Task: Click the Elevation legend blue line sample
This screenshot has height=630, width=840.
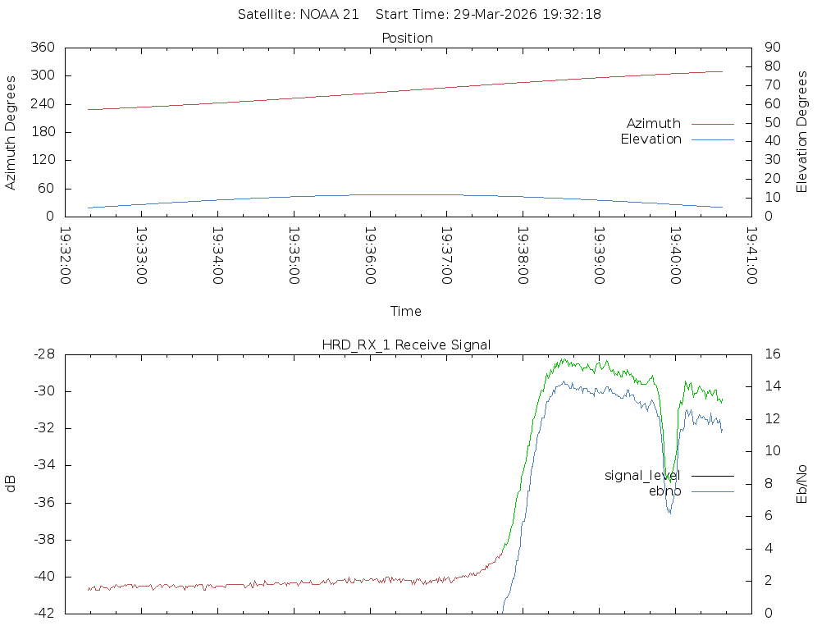Action: (712, 139)
